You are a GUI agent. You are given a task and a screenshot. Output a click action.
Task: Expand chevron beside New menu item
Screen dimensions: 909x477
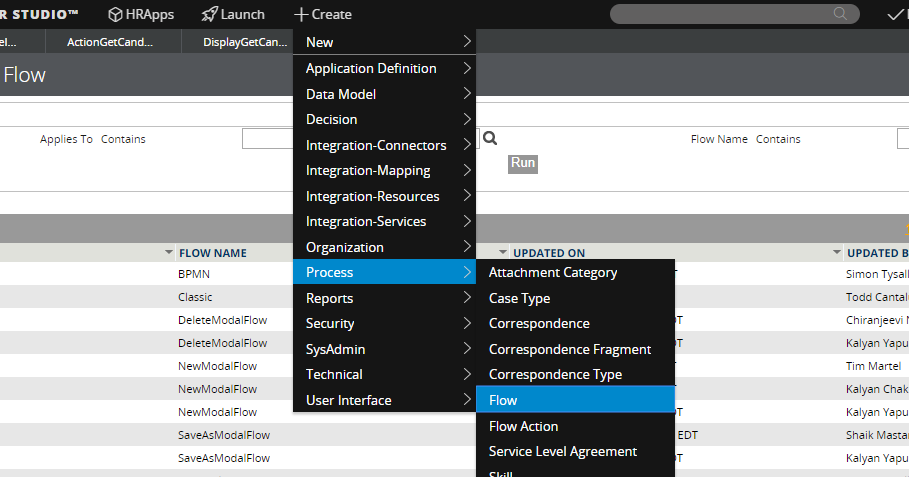(x=467, y=41)
